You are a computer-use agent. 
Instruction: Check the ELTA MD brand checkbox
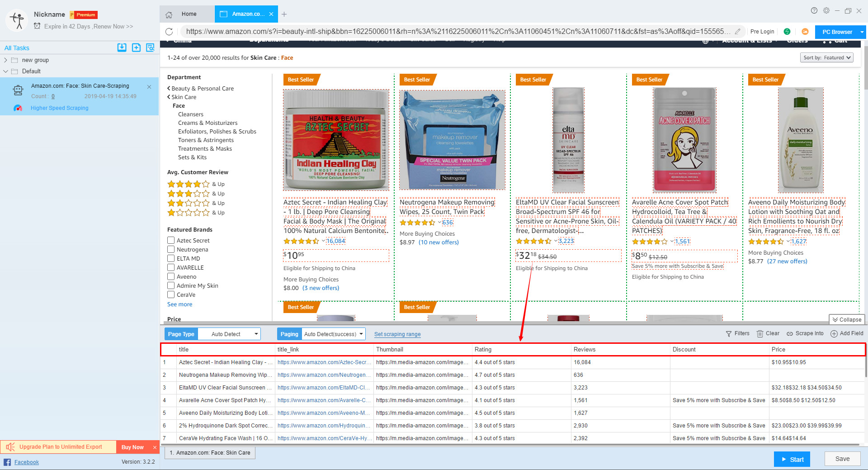click(x=171, y=258)
